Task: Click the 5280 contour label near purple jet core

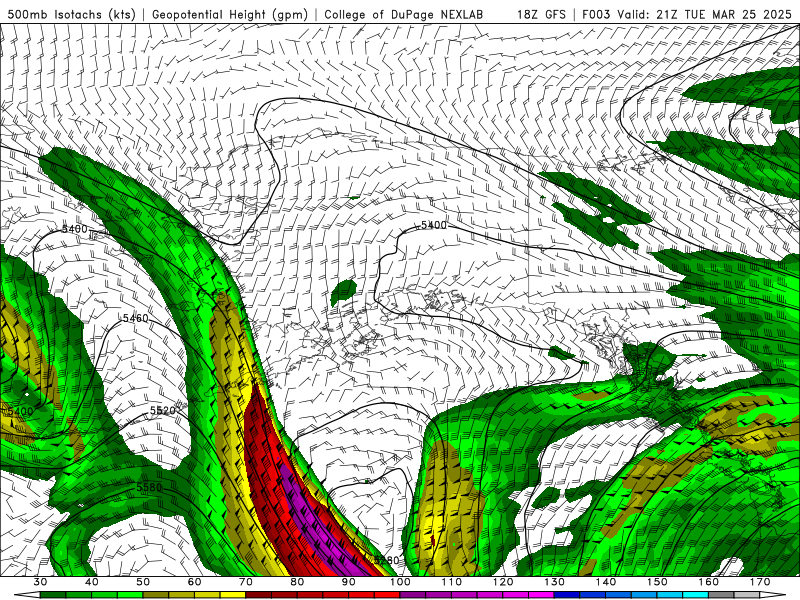Action: (x=386, y=560)
